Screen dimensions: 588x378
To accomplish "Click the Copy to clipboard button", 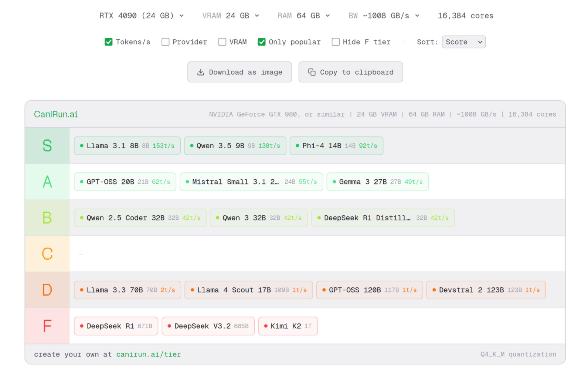I will pyautogui.click(x=351, y=72).
